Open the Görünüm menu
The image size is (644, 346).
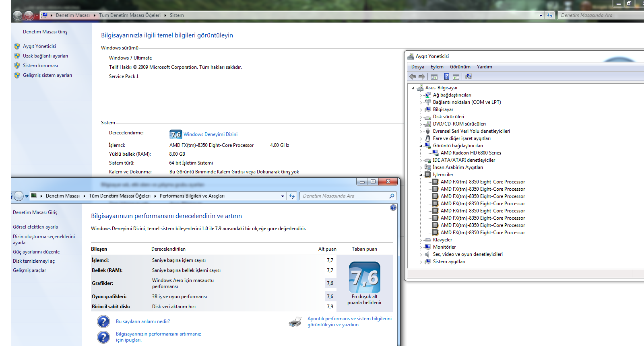(x=460, y=67)
